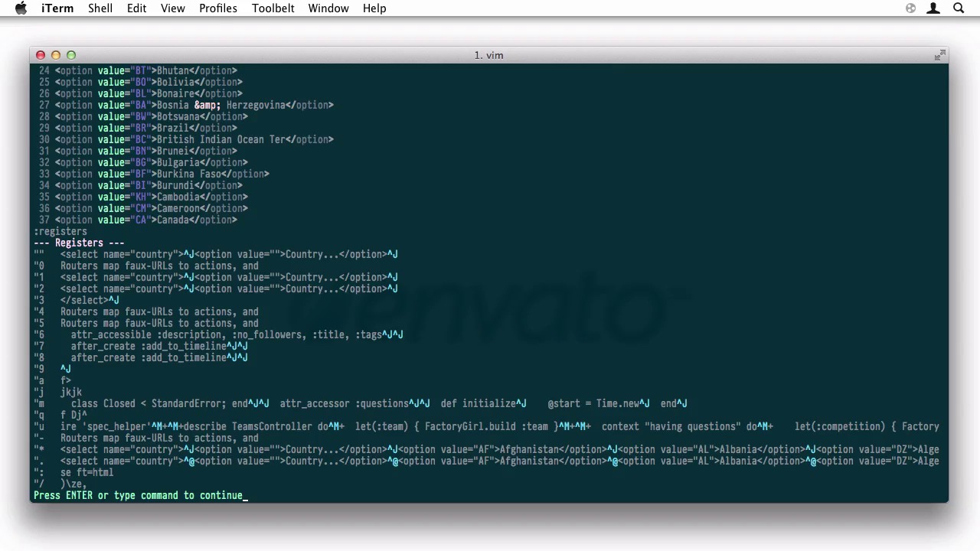
Task: Open the Edit menu
Action: (x=136, y=8)
